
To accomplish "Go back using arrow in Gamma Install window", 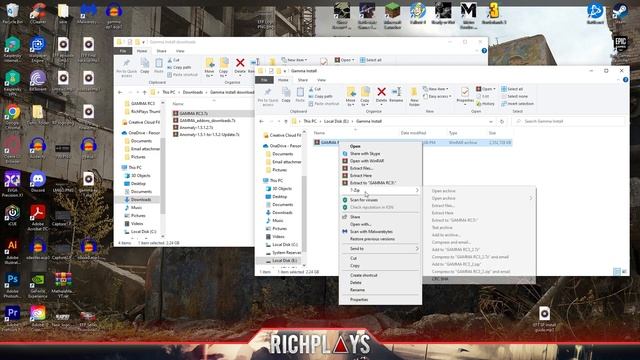I will pos(262,121).
